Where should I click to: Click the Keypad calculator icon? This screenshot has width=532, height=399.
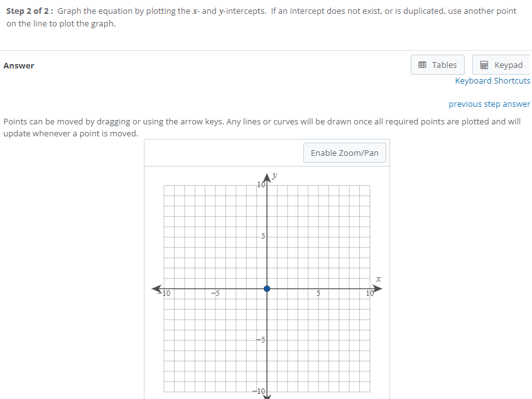point(484,65)
